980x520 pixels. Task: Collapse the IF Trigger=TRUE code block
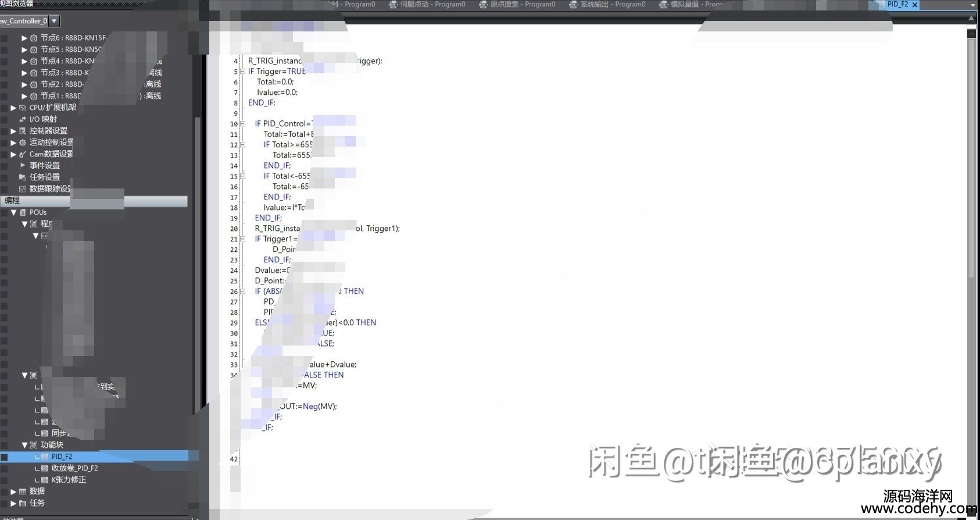pyautogui.click(x=242, y=72)
